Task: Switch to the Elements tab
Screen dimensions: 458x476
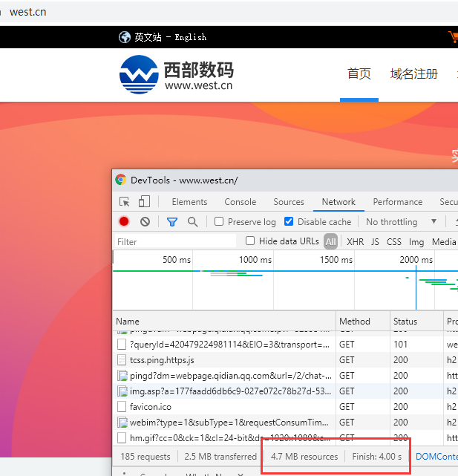Action: [x=190, y=202]
